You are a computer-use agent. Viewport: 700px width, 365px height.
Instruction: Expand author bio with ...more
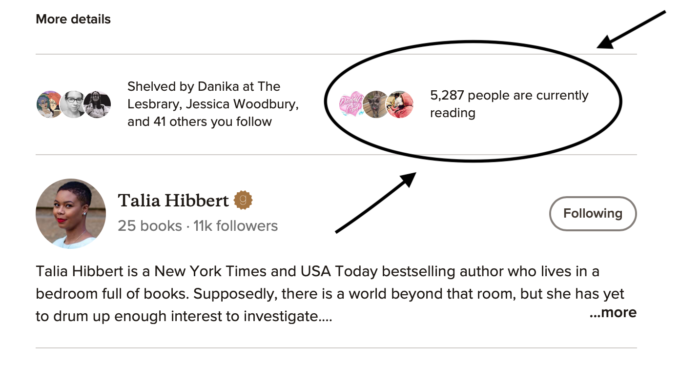[613, 312]
